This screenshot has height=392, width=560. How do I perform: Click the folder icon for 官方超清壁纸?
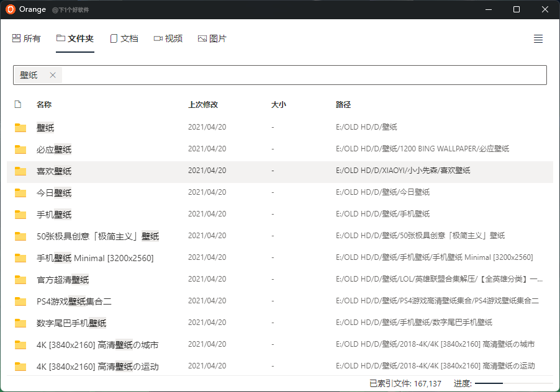[20, 280]
